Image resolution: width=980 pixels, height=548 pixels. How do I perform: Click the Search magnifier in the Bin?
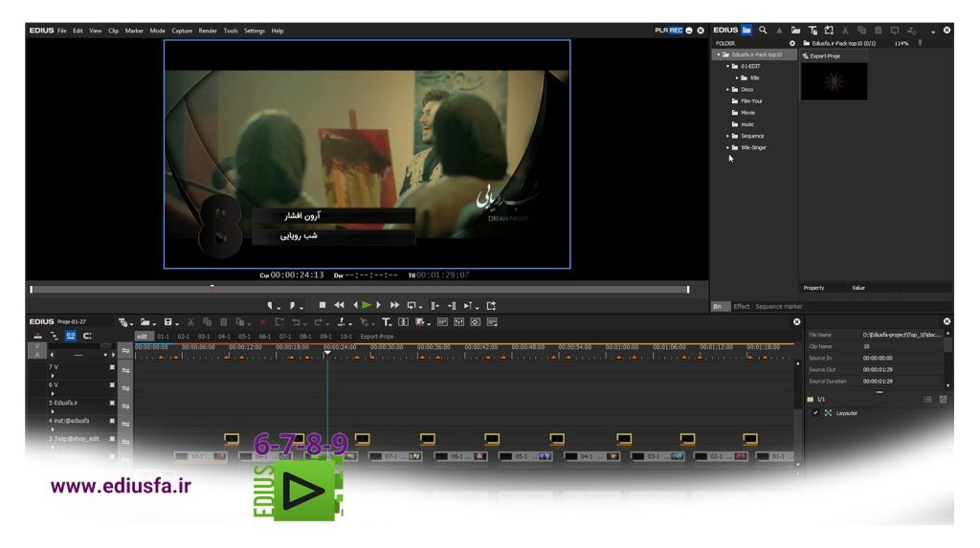click(763, 30)
